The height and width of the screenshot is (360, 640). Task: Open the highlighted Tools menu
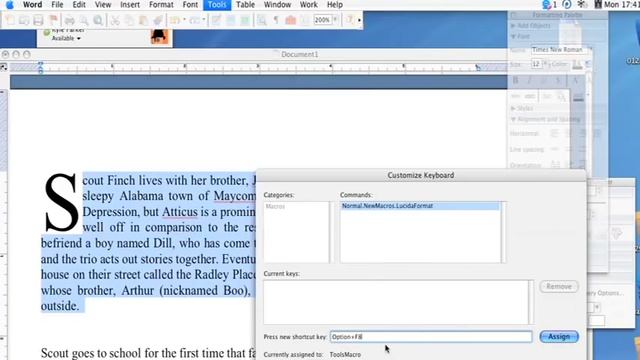click(x=217, y=5)
